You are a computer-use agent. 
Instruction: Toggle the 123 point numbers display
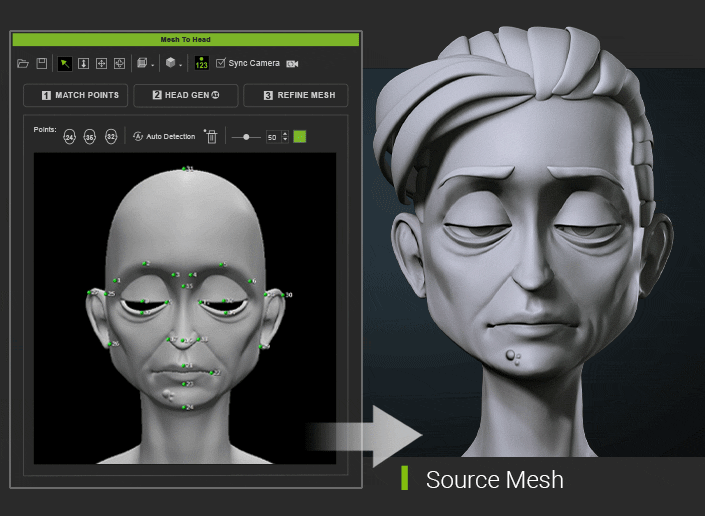pos(201,63)
